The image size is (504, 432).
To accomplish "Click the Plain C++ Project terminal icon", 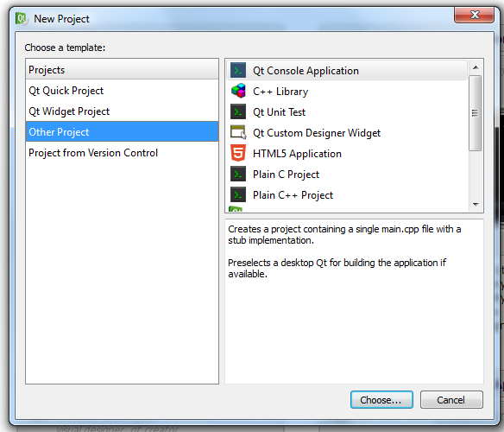I will pyautogui.click(x=238, y=194).
